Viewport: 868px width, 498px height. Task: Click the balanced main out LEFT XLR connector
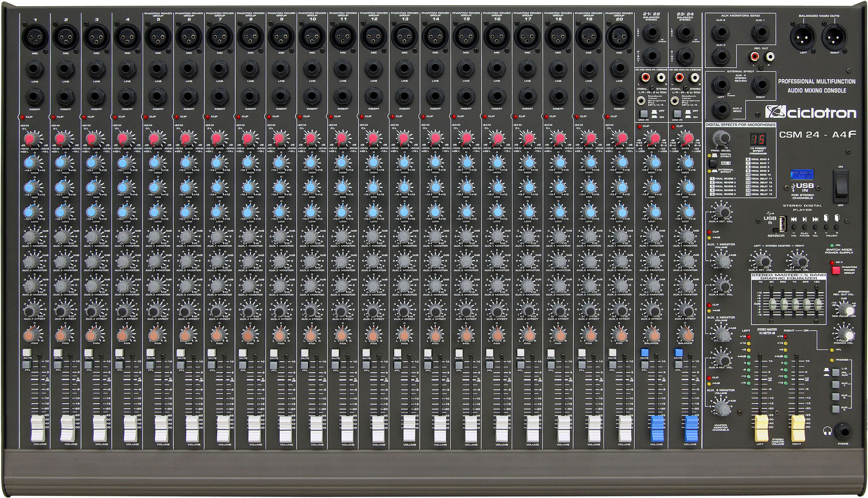[x=802, y=37]
